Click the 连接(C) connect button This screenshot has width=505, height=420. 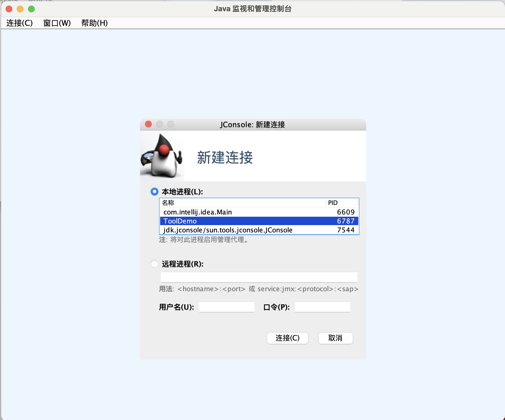click(287, 338)
